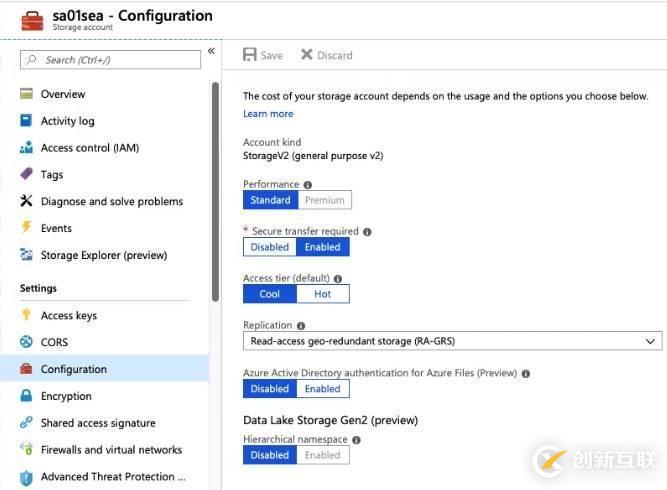Collapse the sidebar with double chevron
This screenshot has width=667, height=490.
click(x=211, y=51)
